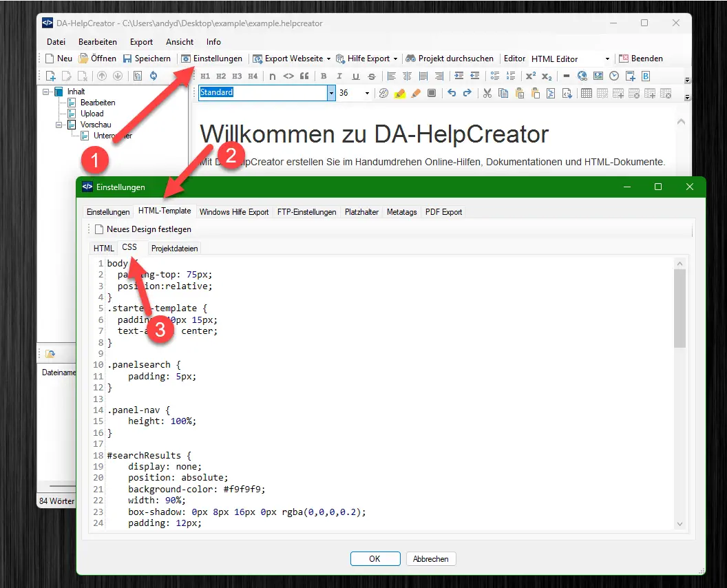Open the font size 36 dropdown
727x588 pixels.
(367, 93)
